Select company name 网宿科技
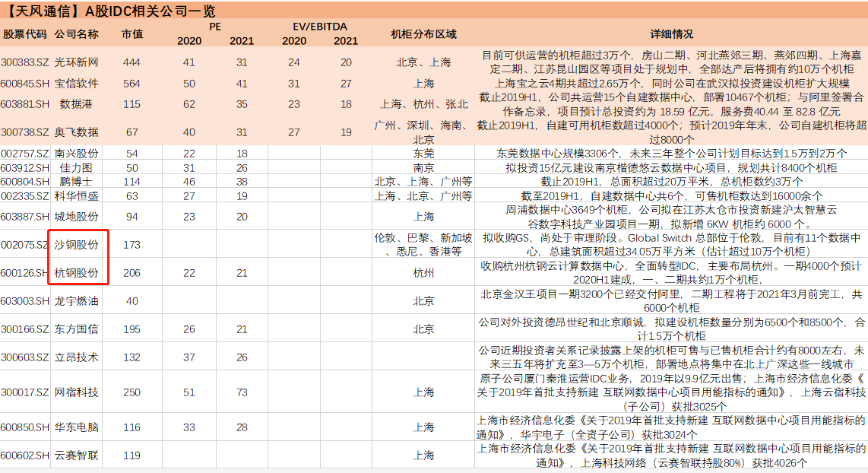 (77, 392)
